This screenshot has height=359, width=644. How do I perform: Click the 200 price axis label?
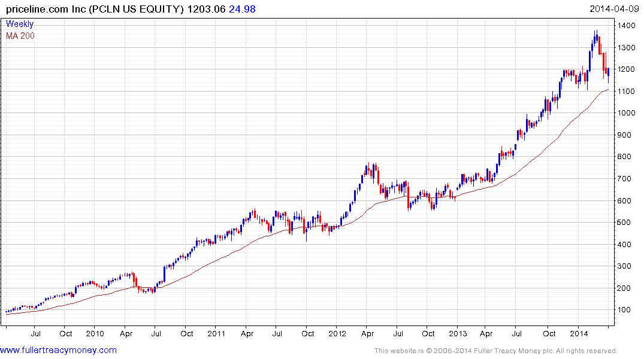click(x=625, y=288)
